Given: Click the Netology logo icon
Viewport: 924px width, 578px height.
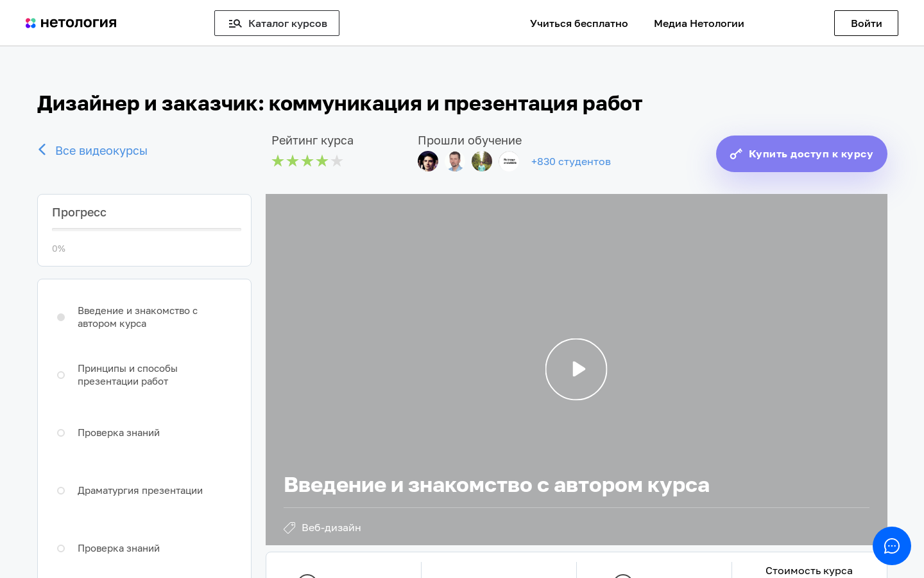Looking at the screenshot, I should click(x=31, y=23).
